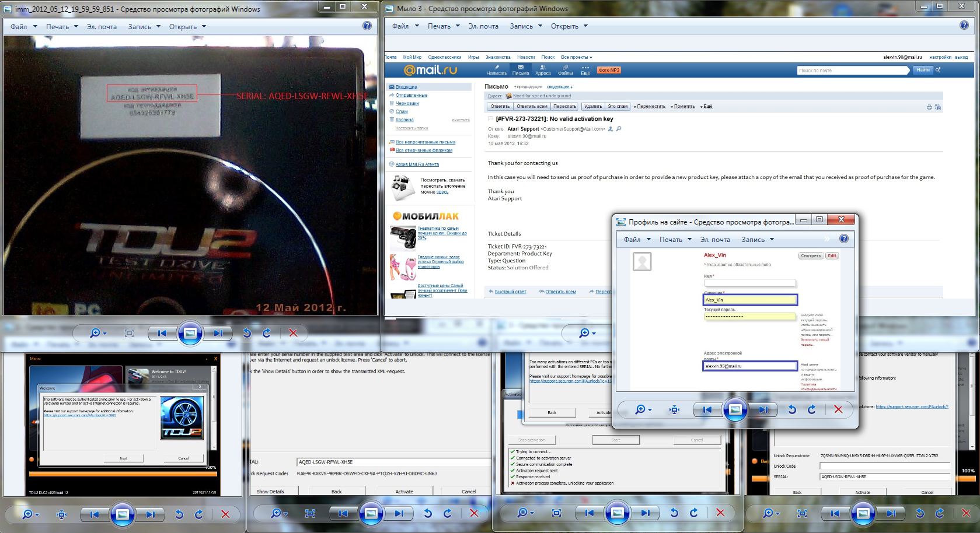Click Эл. почта in the Мыло 3 window
The width and height of the screenshot is (980, 533).
coord(483,26)
